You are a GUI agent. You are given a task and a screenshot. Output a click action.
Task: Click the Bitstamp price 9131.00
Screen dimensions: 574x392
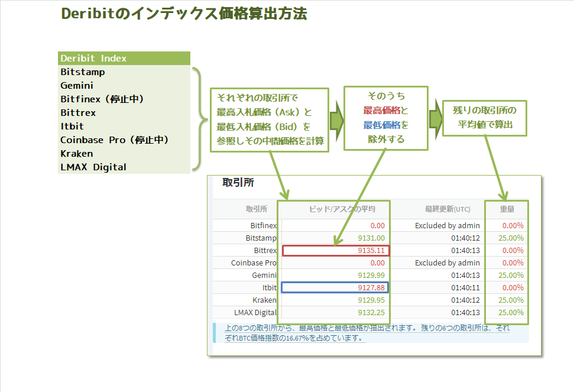click(x=371, y=238)
